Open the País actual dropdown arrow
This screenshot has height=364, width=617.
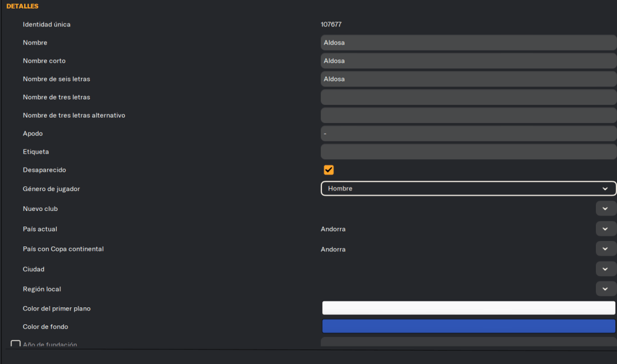(x=606, y=229)
